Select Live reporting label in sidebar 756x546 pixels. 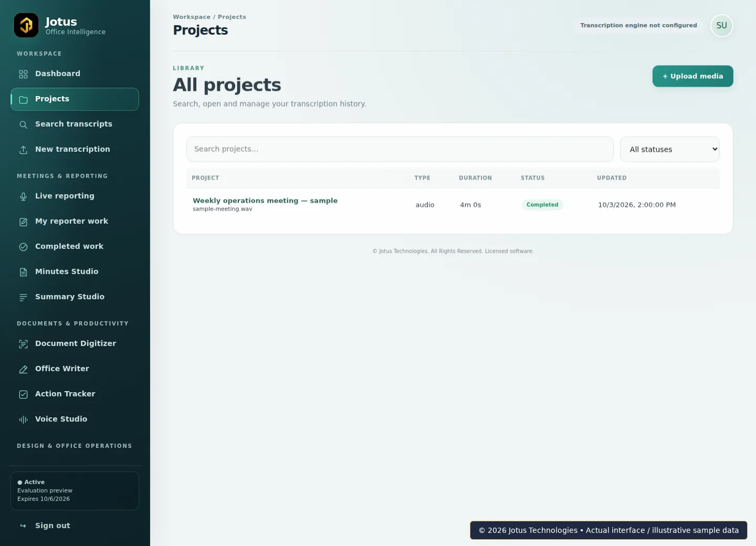coord(65,196)
